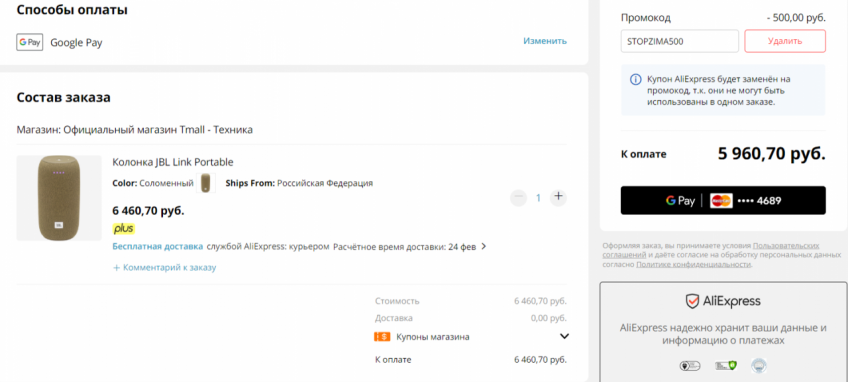Click the first security certification badge
Viewport: 848px width, 382px height.
coord(690,366)
